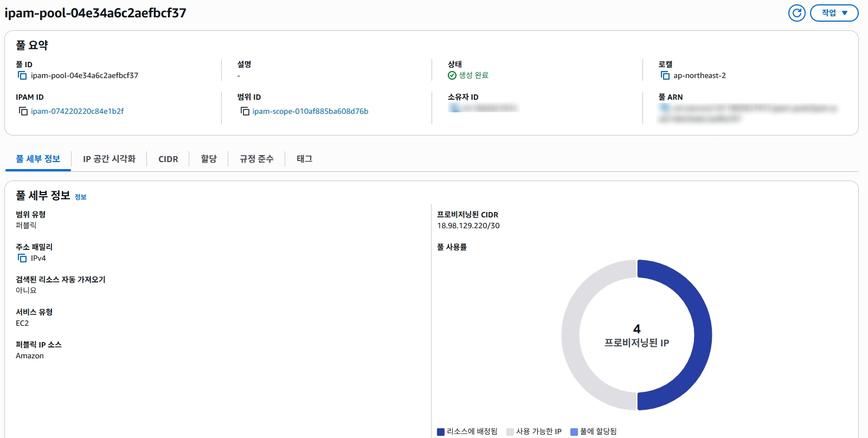
Task: Open the 작업 actions dropdown
Action: click(834, 13)
